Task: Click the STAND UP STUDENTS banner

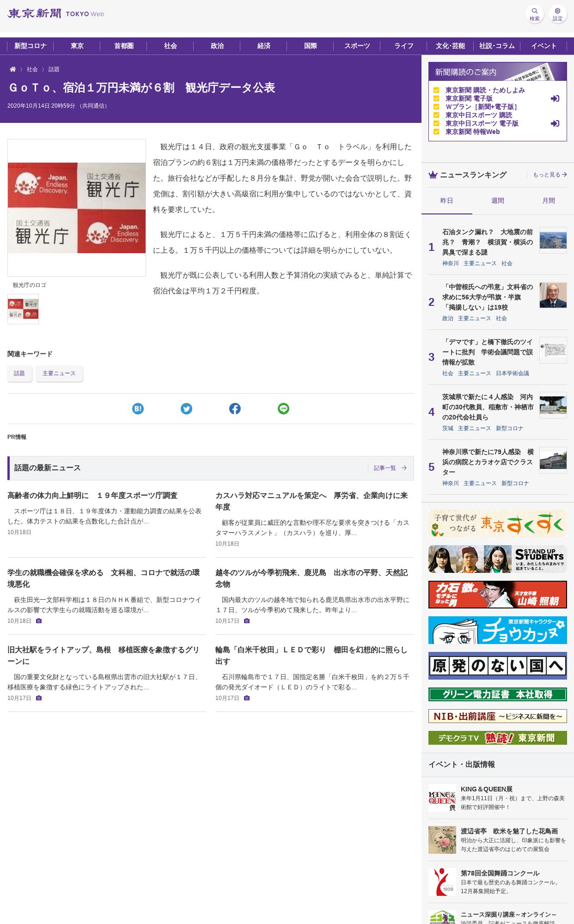Action: click(x=498, y=559)
